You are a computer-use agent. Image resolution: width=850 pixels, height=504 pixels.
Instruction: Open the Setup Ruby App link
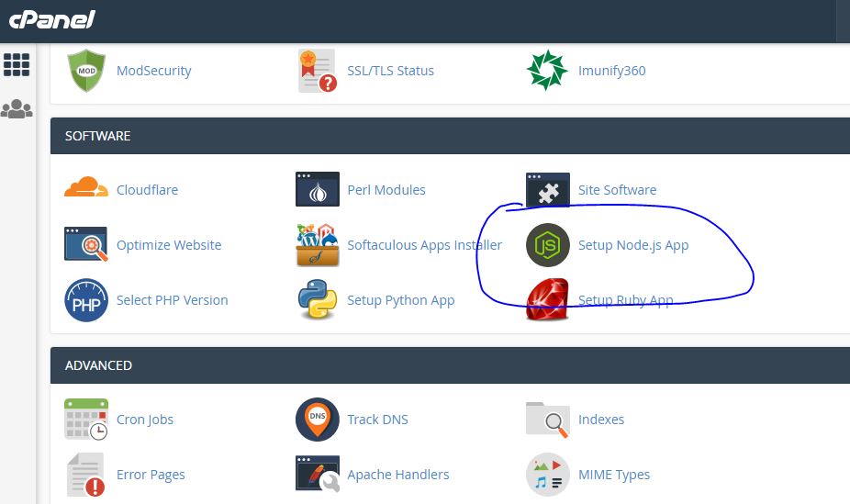pyautogui.click(x=626, y=301)
